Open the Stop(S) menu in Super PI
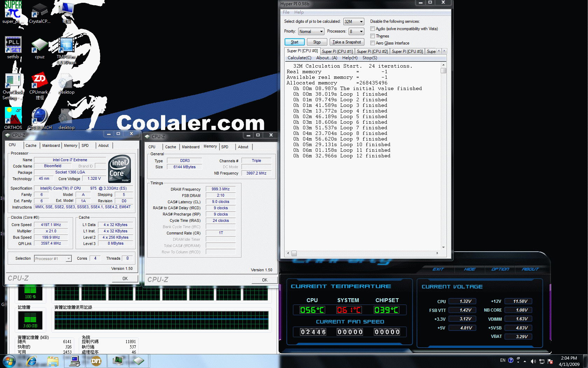588x368 pixels. coord(370,58)
